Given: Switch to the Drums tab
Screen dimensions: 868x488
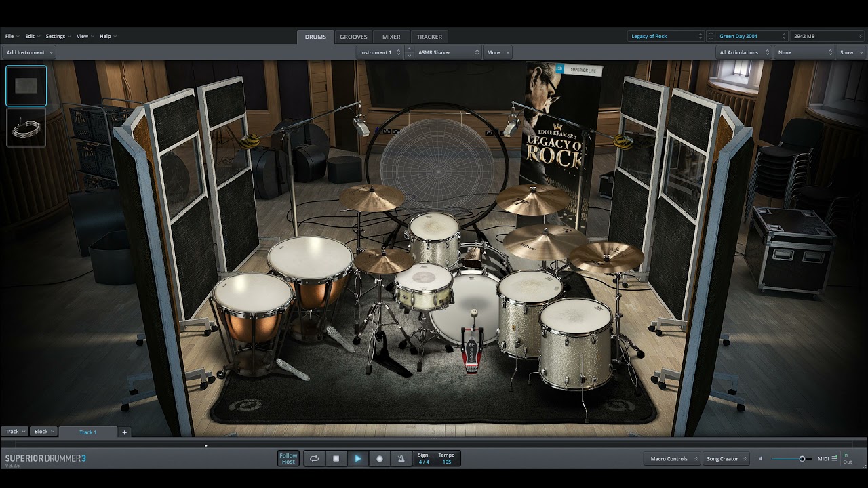Looking at the screenshot, I should pos(315,37).
